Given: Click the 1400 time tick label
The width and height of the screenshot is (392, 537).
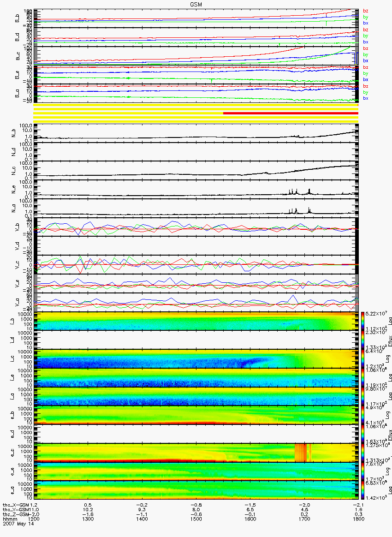Looking at the screenshot, I should (x=142, y=519).
